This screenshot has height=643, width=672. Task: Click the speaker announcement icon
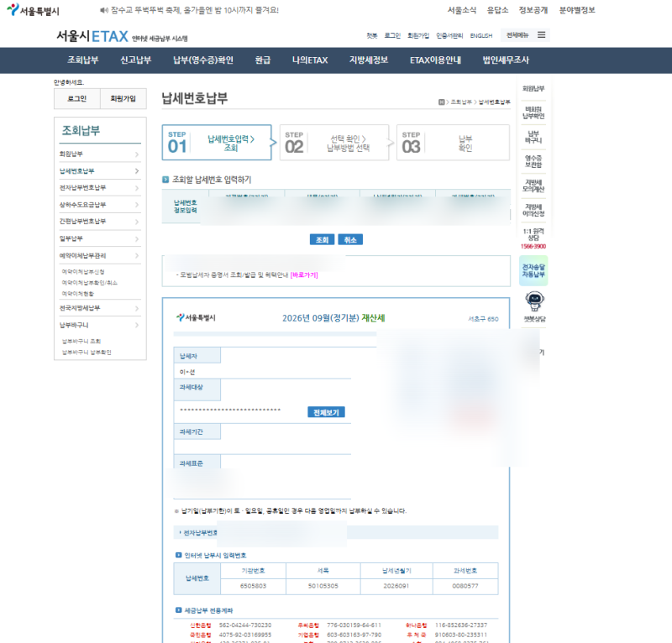pyautogui.click(x=103, y=10)
